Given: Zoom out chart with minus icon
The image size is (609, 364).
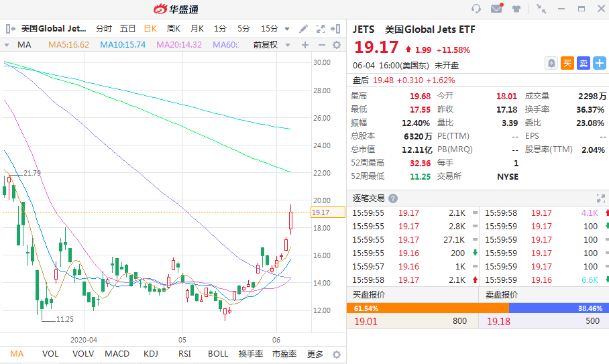Looking at the screenshot, I should [321, 45].
